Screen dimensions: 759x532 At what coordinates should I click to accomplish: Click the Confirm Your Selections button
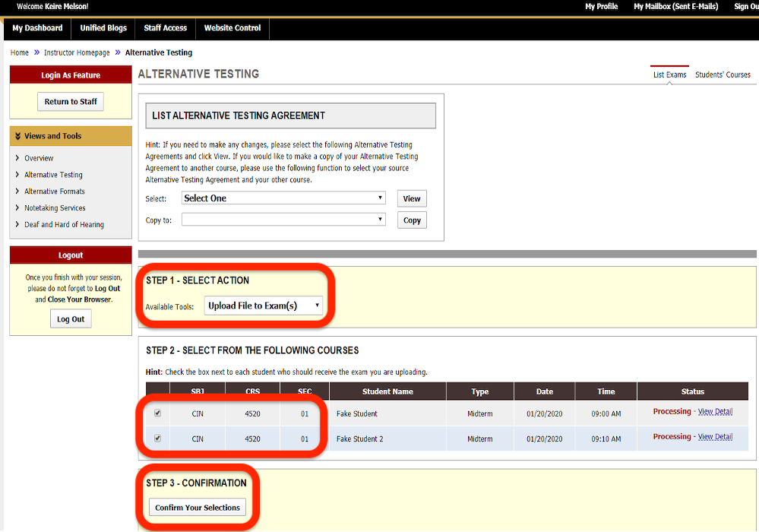198,507
